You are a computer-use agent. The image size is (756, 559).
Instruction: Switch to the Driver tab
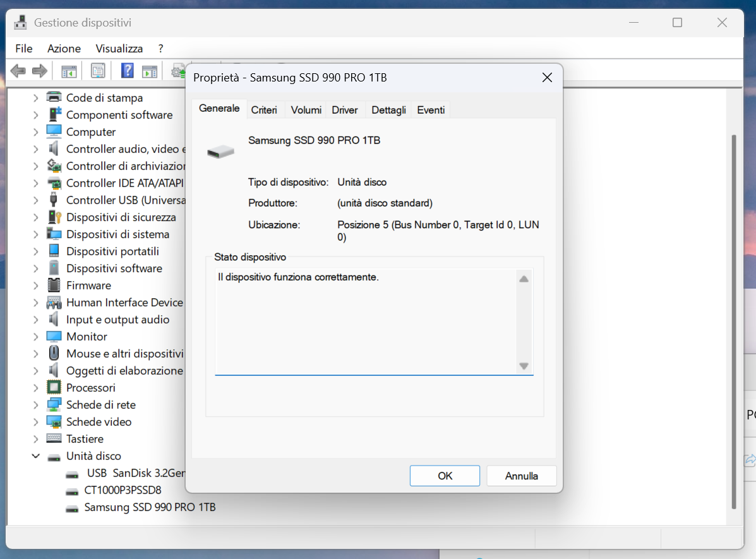pyautogui.click(x=345, y=110)
